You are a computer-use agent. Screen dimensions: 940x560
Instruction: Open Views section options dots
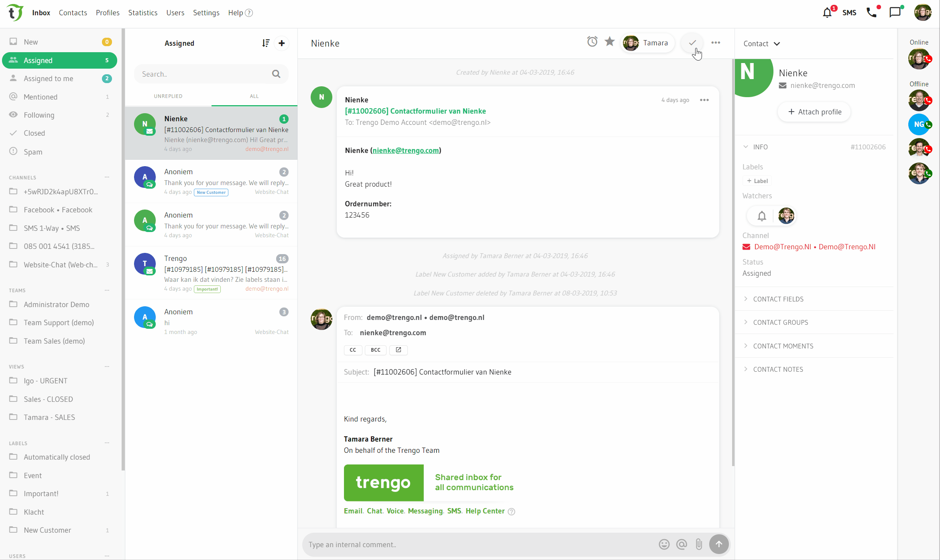point(107,367)
